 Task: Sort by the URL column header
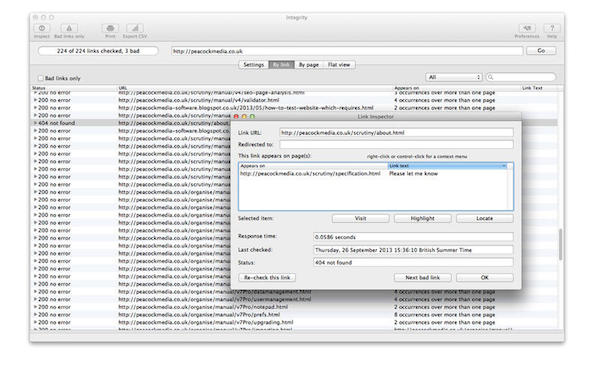256,88
